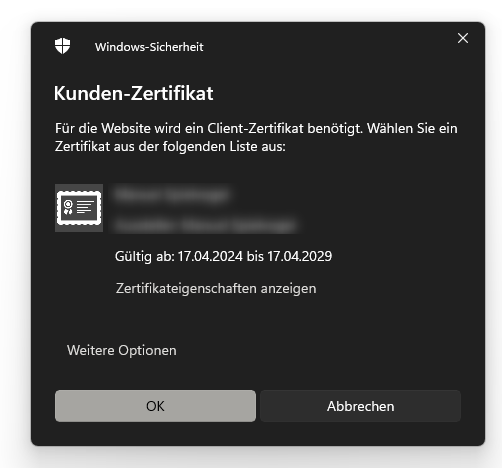
Task: Click the 'Gültig ab:' label
Action: coord(145,256)
